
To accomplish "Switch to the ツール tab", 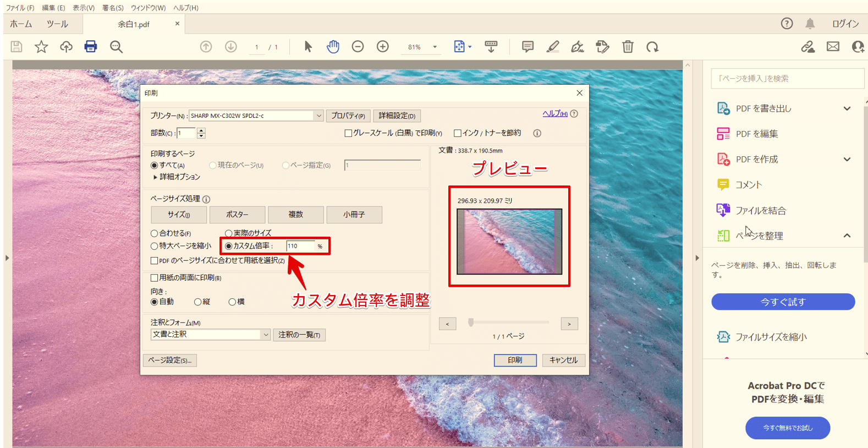I will (57, 24).
